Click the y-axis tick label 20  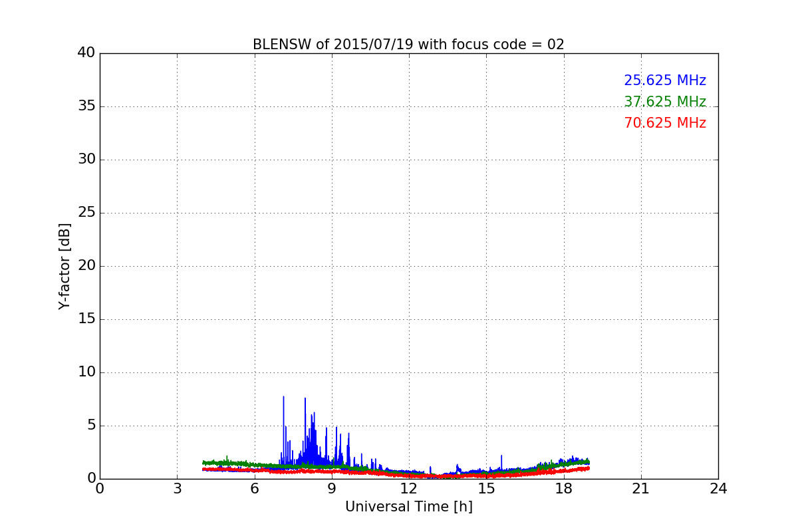click(86, 266)
